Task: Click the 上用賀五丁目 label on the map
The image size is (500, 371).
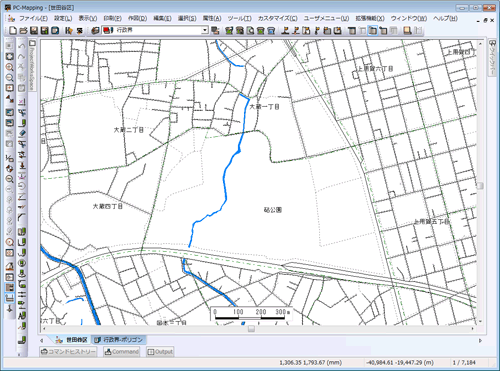Action: [432, 221]
